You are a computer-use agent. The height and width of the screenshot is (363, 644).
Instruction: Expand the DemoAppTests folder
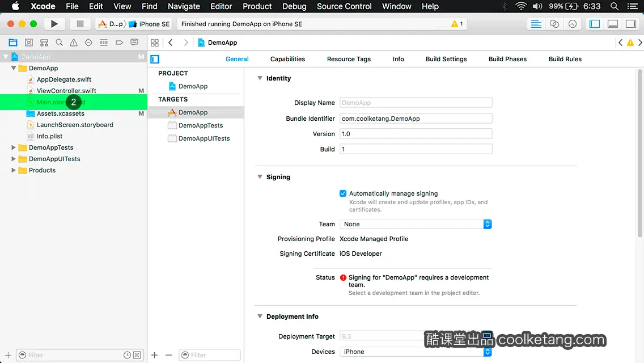pos(14,147)
